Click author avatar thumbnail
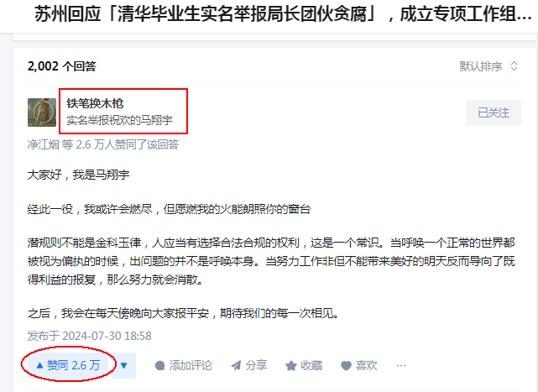The image size is (538, 392). 42,112
